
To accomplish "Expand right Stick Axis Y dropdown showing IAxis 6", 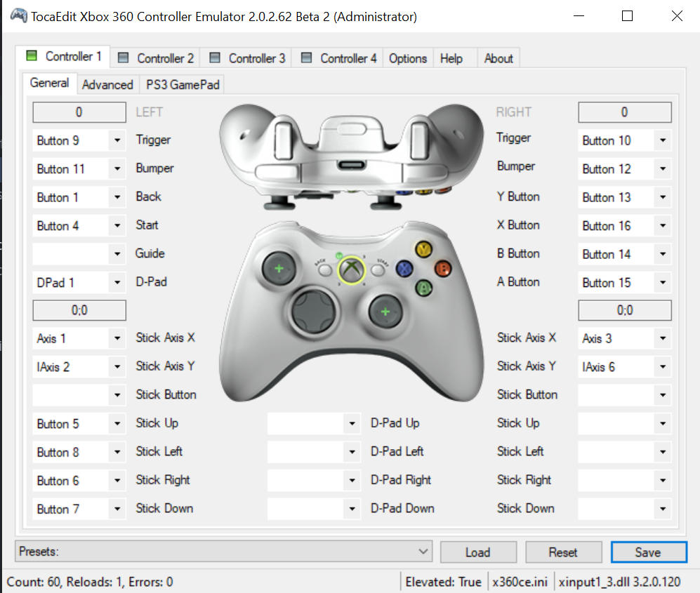I will (x=625, y=367).
